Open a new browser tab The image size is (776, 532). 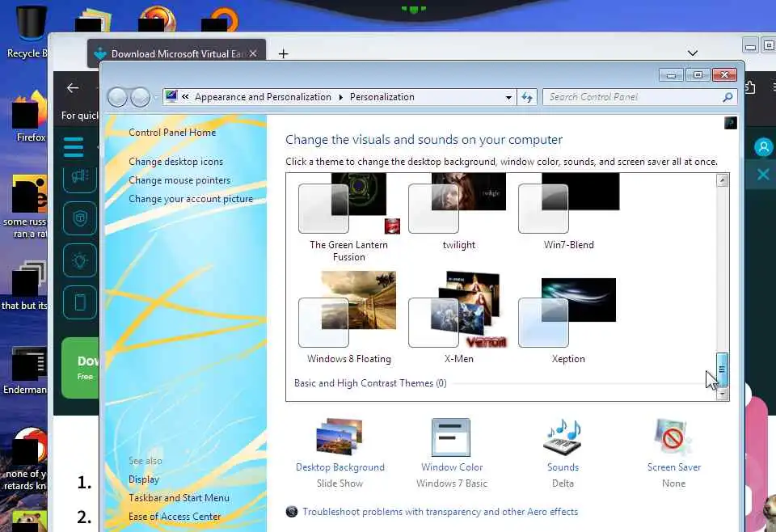[283, 54]
